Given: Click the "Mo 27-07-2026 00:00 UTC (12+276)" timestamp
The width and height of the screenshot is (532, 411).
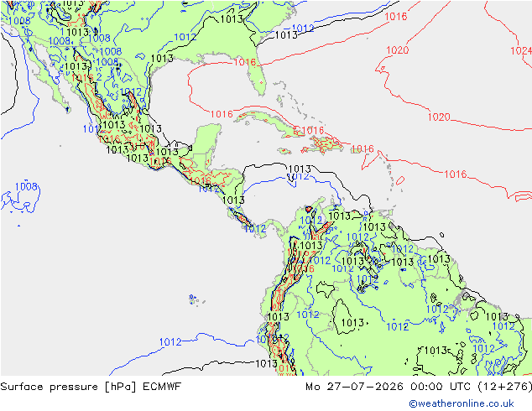Looking at the screenshot, I should pyautogui.click(x=419, y=387).
